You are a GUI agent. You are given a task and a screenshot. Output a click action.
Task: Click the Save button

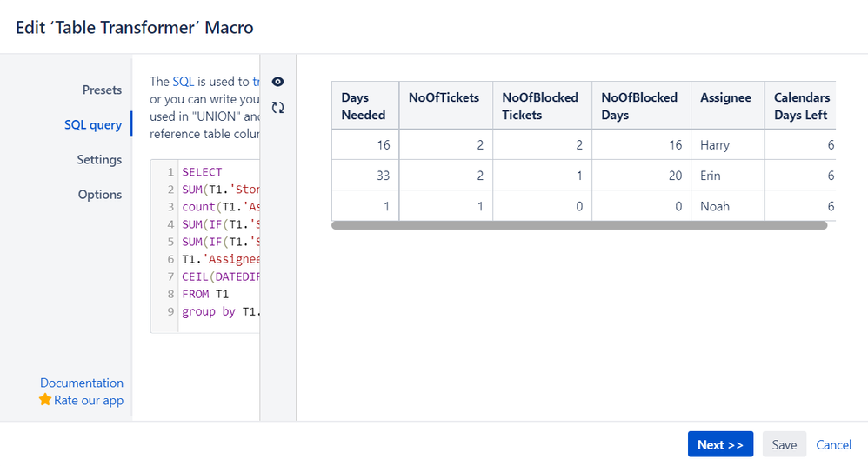[x=784, y=444]
